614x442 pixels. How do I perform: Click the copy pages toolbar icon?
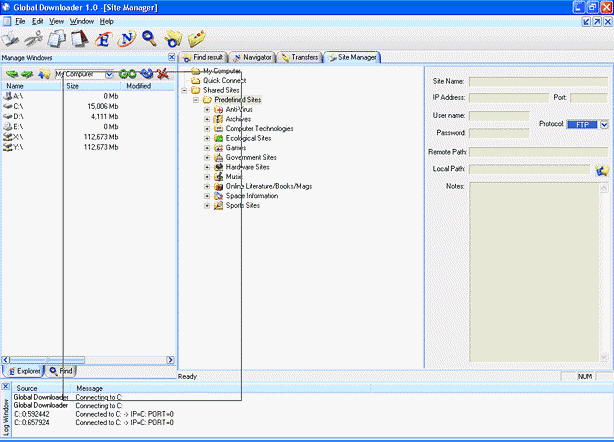click(x=57, y=39)
